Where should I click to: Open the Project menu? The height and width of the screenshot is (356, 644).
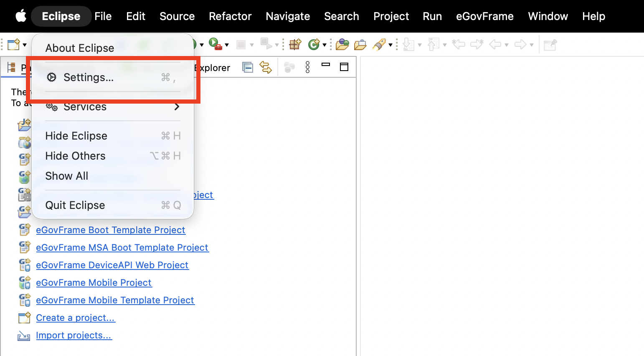pos(391,16)
